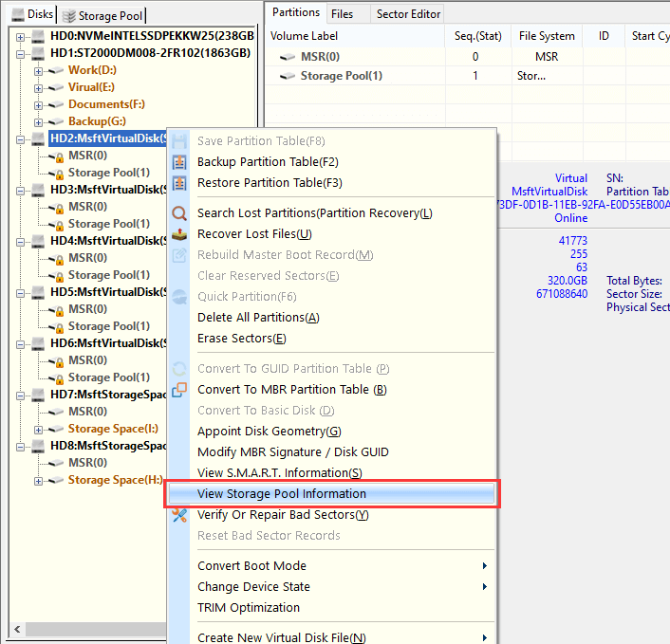670x644 pixels.
Task: Sort by the File System column header
Action: [547, 36]
